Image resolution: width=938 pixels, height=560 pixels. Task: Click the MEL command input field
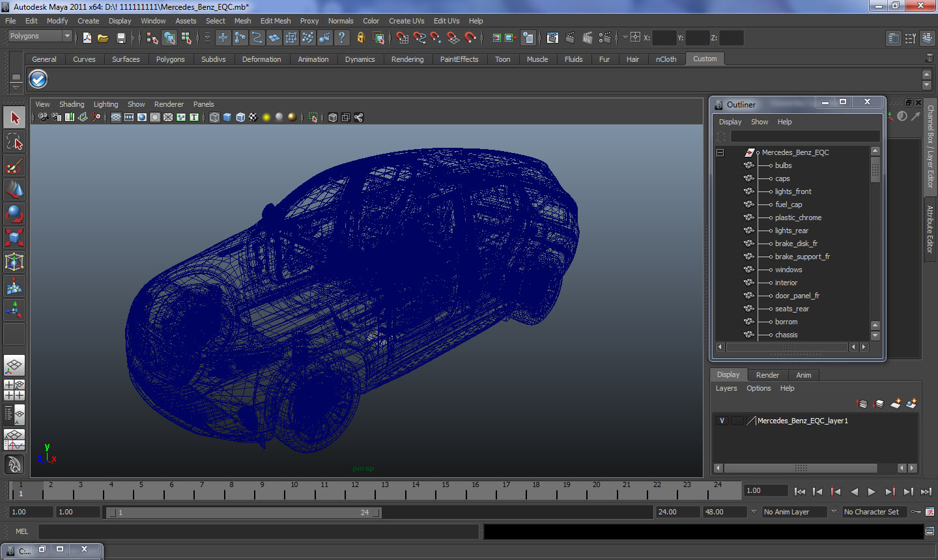[259, 531]
